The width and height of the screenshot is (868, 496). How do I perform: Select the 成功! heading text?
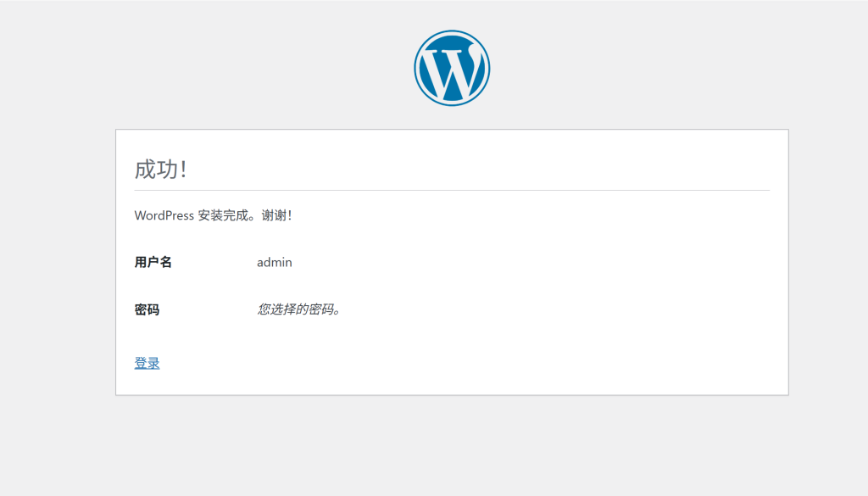click(160, 169)
